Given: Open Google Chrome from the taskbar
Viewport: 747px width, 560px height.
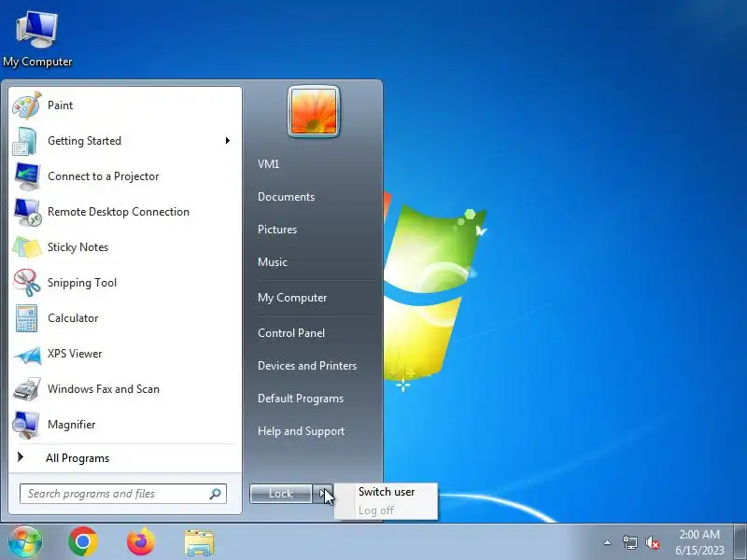Looking at the screenshot, I should [83, 541].
